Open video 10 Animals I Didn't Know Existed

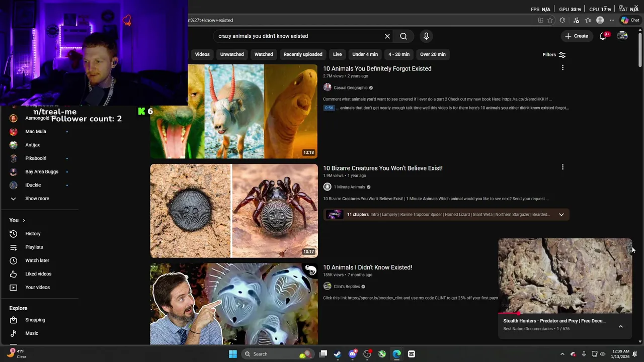tap(367, 267)
